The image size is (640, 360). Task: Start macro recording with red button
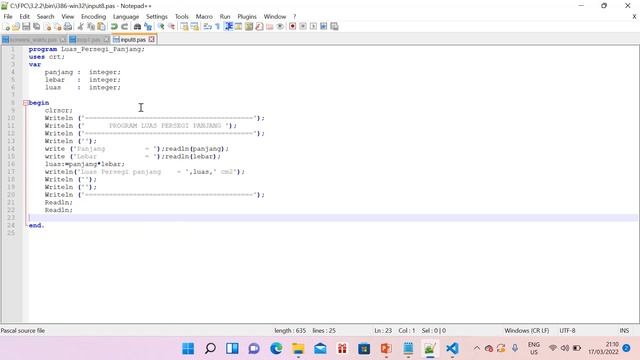pyautogui.click(x=293, y=27)
